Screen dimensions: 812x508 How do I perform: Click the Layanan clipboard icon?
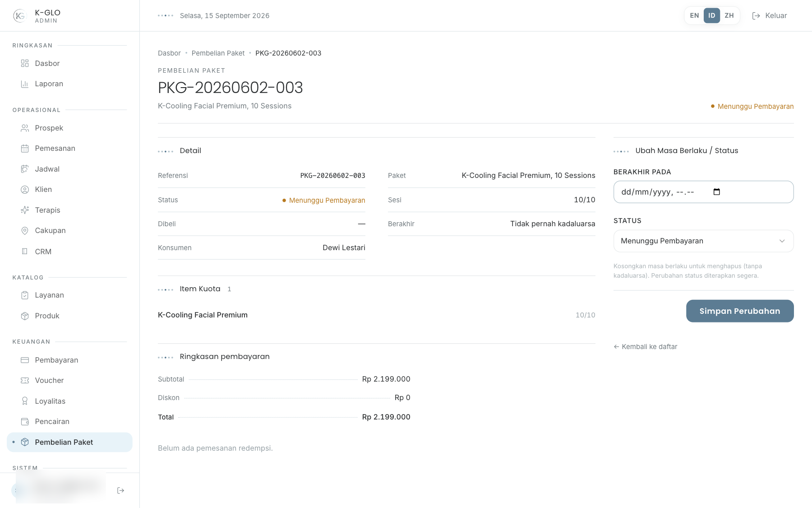[x=25, y=295]
